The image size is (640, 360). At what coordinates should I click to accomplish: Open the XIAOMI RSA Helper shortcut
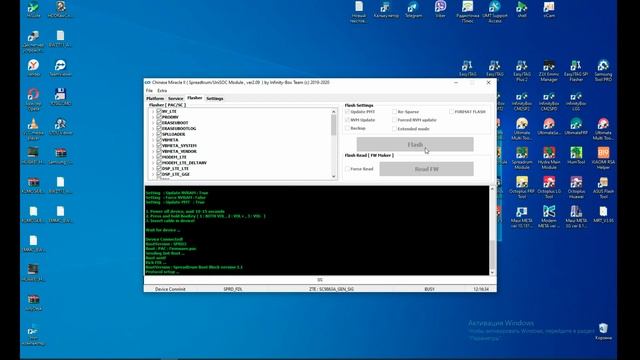(603, 158)
